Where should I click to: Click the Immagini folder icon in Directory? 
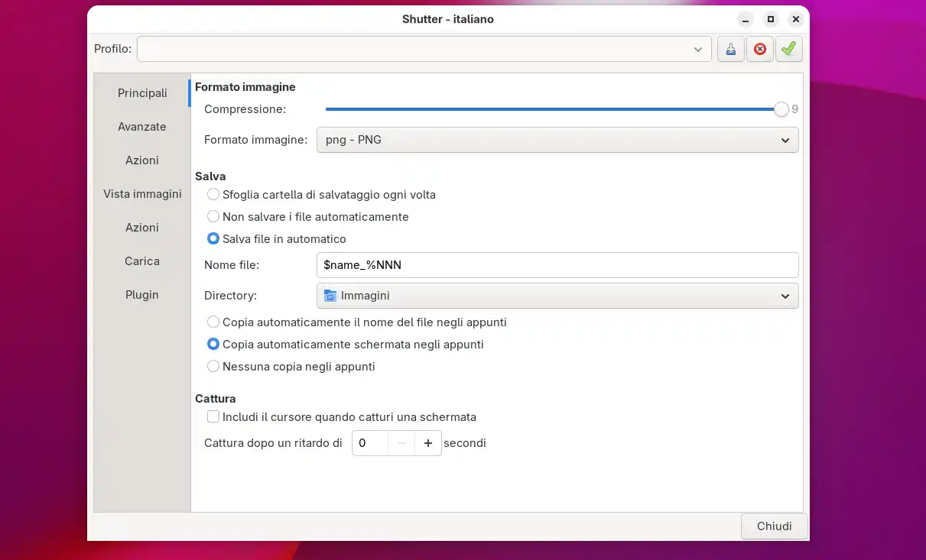point(330,296)
